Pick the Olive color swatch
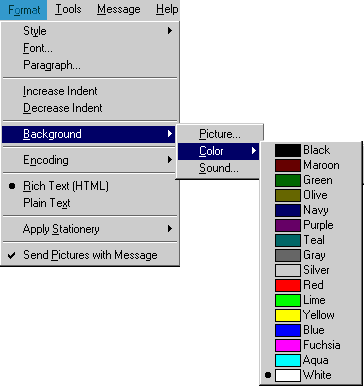The height and width of the screenshot is (387, 364). tap(288, 195)
